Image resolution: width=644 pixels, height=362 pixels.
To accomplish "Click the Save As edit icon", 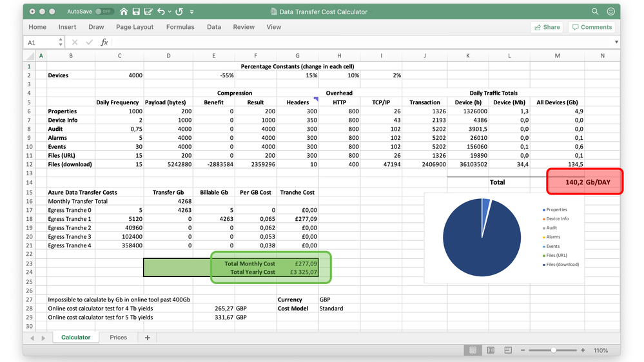I will 148,12.
